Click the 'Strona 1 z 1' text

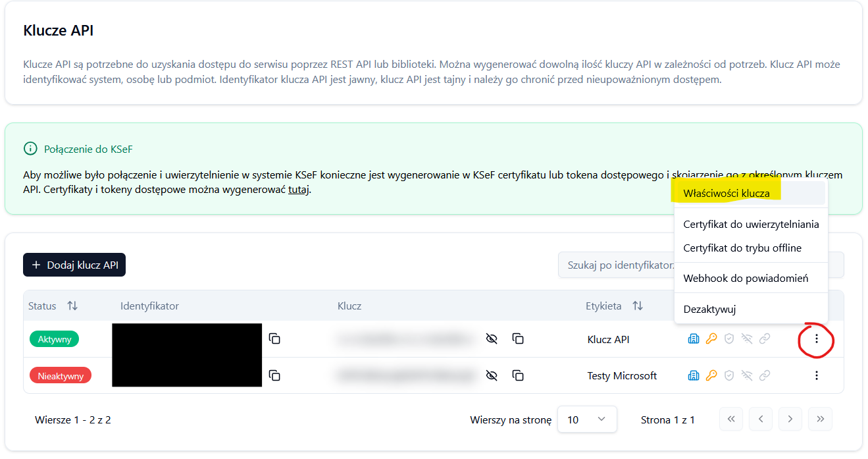pos(668,419)
